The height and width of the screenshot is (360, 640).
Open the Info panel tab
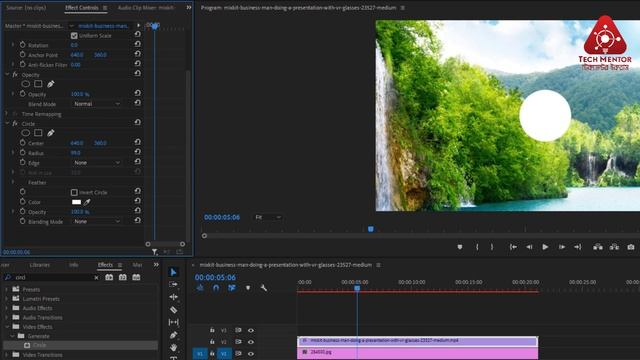tap(73, 265)
